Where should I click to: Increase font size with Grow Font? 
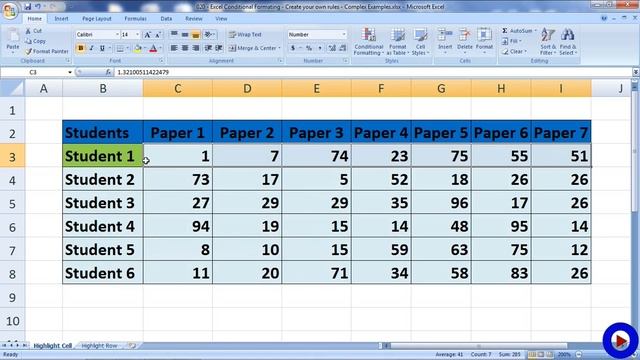148,35
